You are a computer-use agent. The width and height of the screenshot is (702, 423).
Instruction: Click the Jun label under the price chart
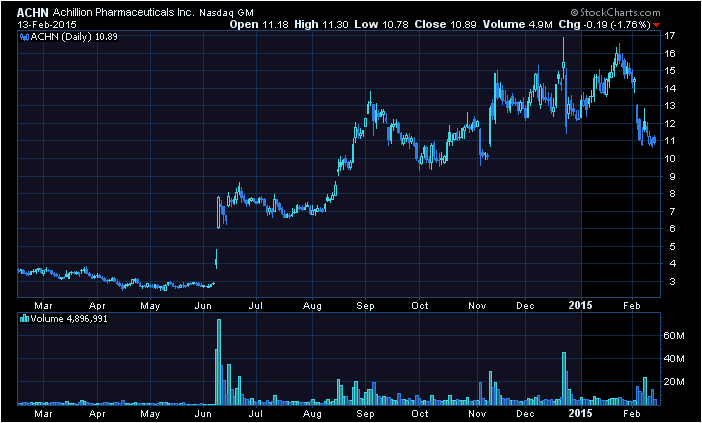click(x=204, y=306)
